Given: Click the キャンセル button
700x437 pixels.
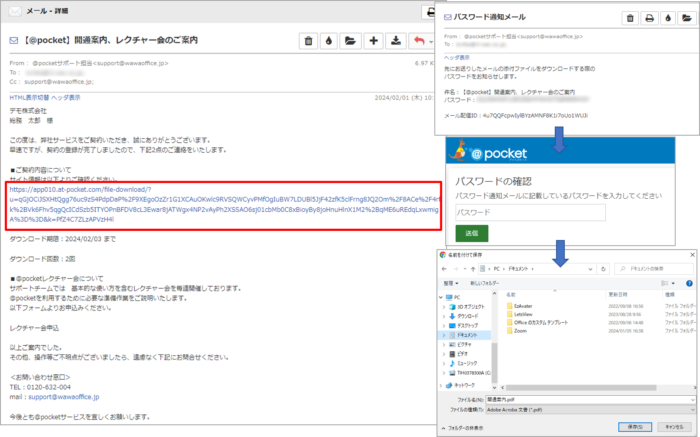Looking at the screenshot, I should pyautogui.click(x=675, y=427).
